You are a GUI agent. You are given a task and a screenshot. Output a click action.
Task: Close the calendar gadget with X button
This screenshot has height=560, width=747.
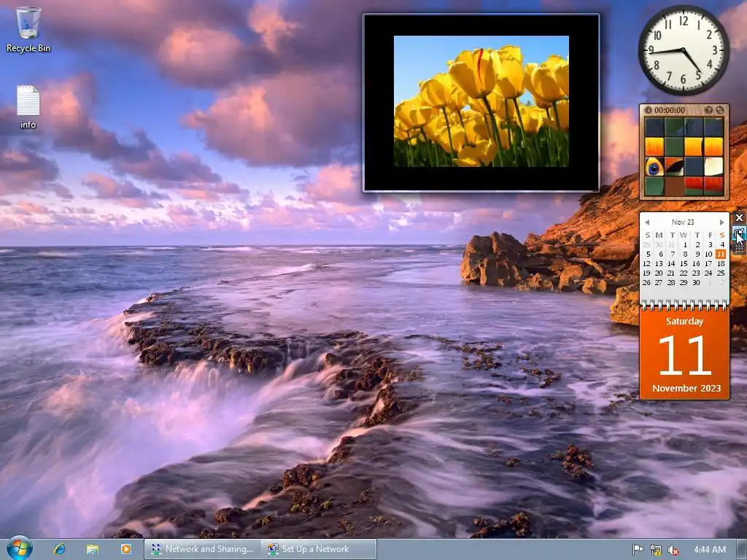click(739, 217)
